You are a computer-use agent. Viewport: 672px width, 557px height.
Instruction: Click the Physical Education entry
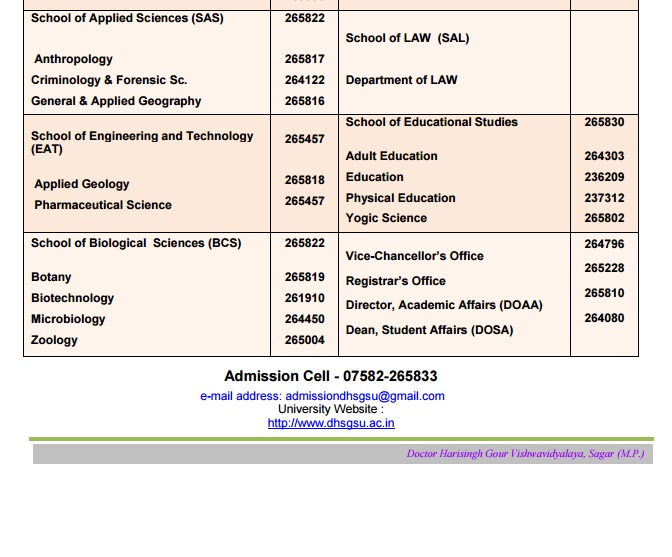(400, 198)
